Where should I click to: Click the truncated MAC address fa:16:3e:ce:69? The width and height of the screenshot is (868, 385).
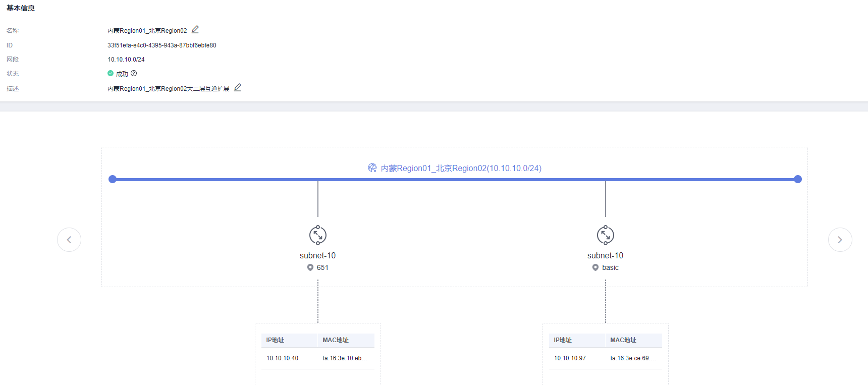633,358
